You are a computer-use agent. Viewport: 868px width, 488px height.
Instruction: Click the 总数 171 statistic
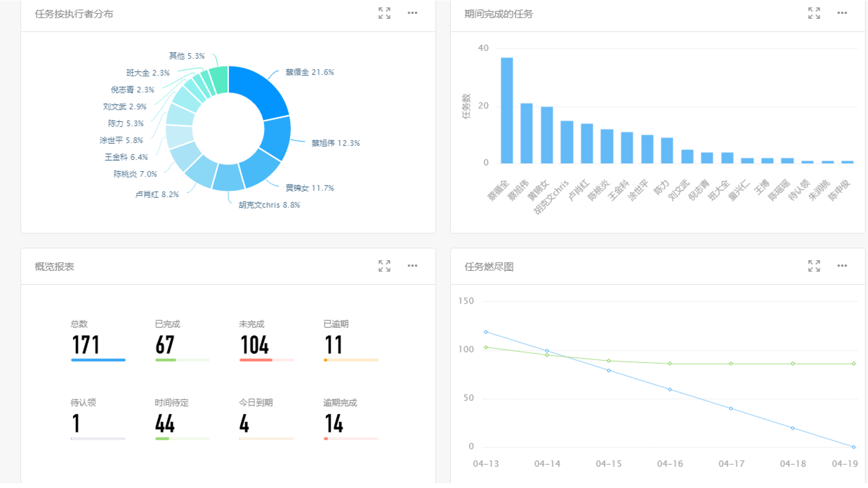(x=86, y=345)
